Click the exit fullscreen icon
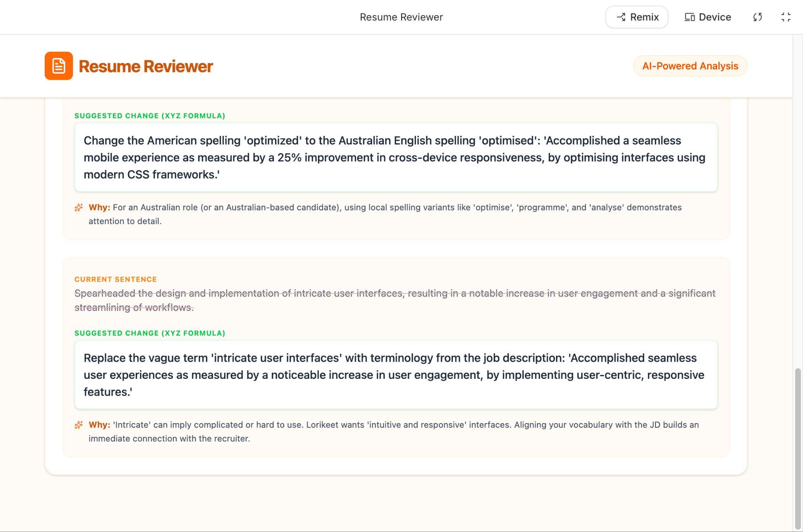 coord(786,17)
